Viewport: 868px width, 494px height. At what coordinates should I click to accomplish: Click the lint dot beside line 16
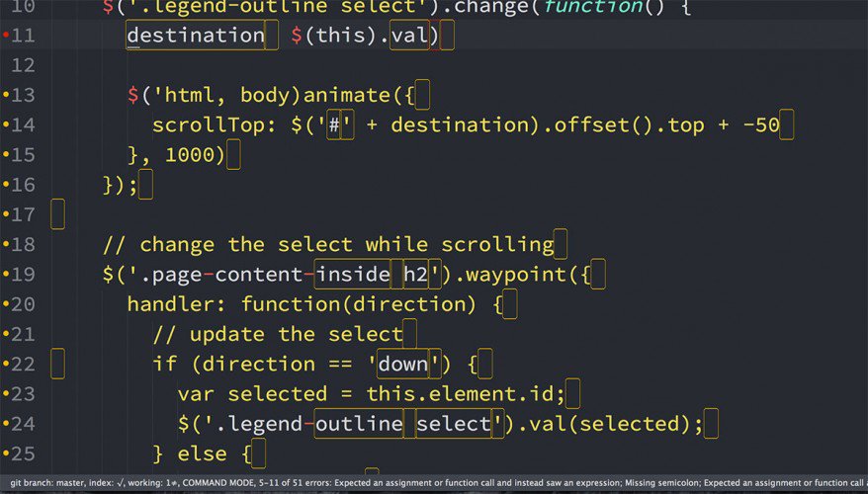6,185
